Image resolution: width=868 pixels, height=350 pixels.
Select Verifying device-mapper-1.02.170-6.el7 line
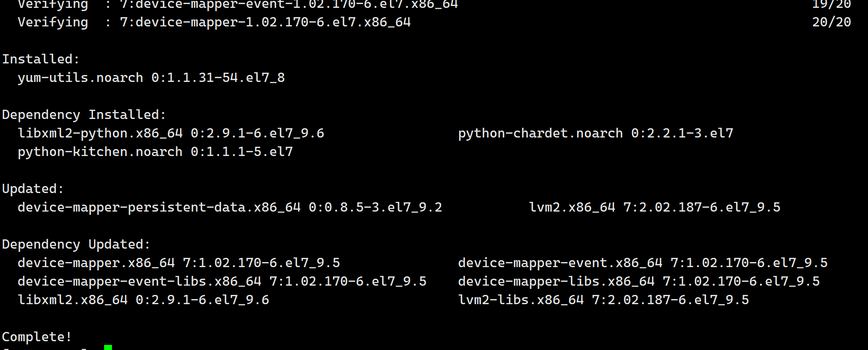tap(214, 22)
